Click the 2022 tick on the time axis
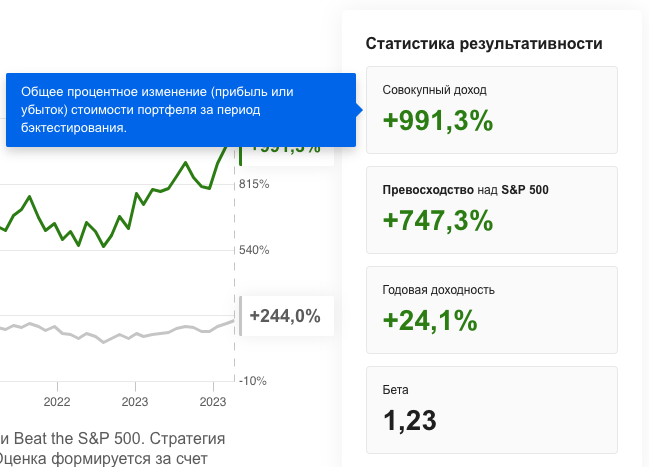649x467 pixels. 57,402
